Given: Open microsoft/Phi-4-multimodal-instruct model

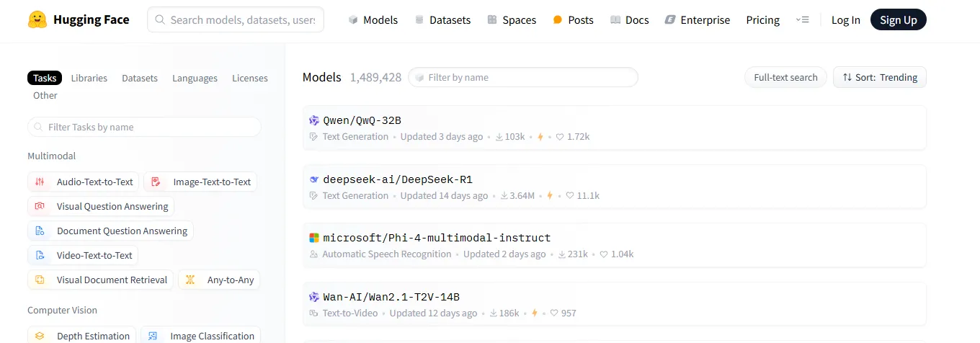Looking at the screenshot, I should (615, 245).
